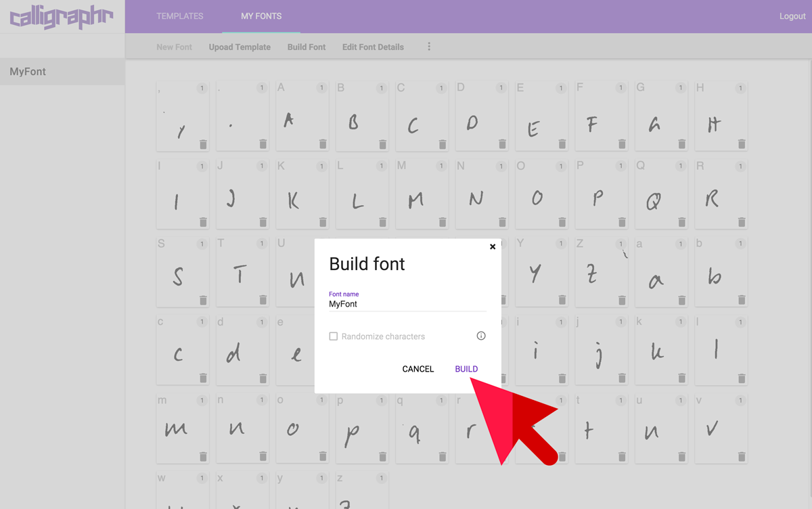Delete the letter A glyph
The height and width of the screenshot is (509, 812).
tap(323, 144)
